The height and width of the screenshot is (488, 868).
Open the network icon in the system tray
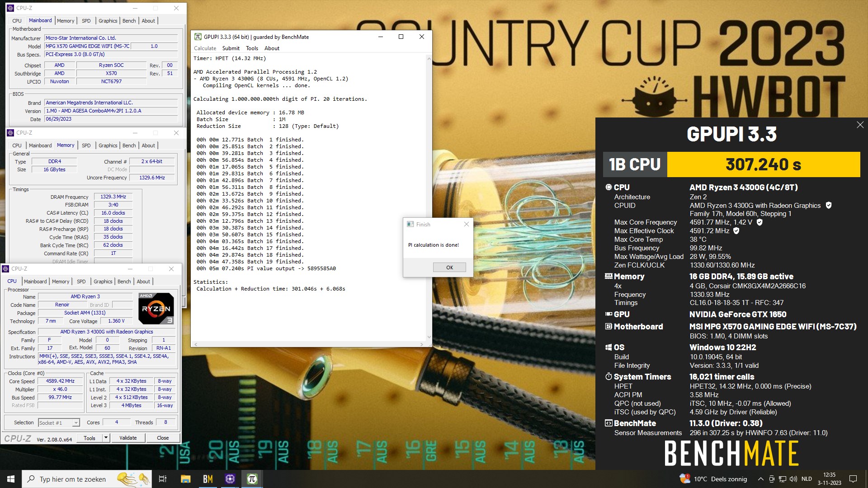point(782,479)
